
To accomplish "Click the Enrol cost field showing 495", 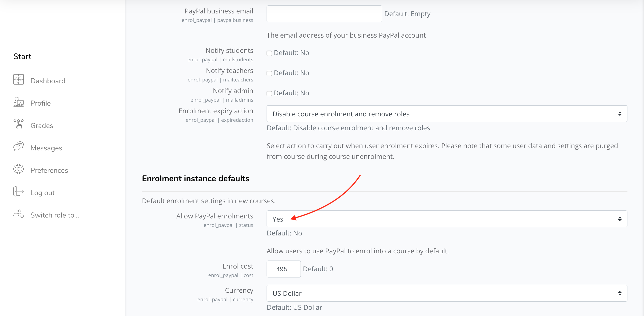I will coord(284,269).
